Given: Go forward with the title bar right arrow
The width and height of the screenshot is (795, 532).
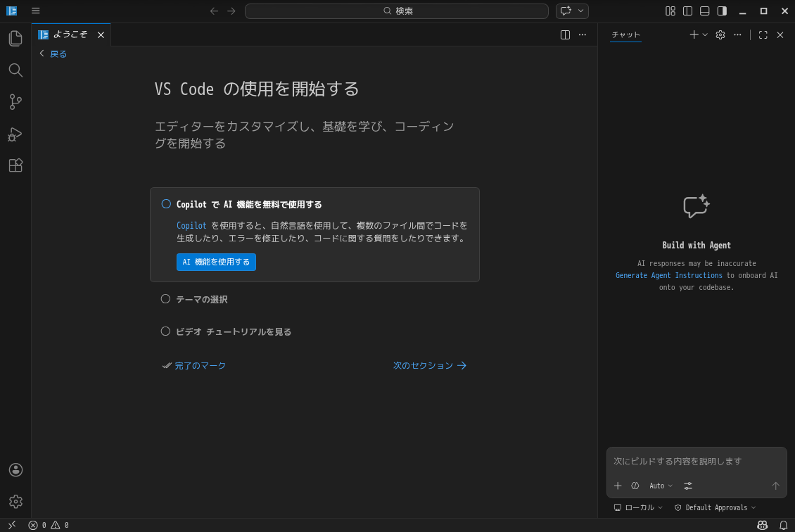Looking at the screenshot, I should [231, 11].
